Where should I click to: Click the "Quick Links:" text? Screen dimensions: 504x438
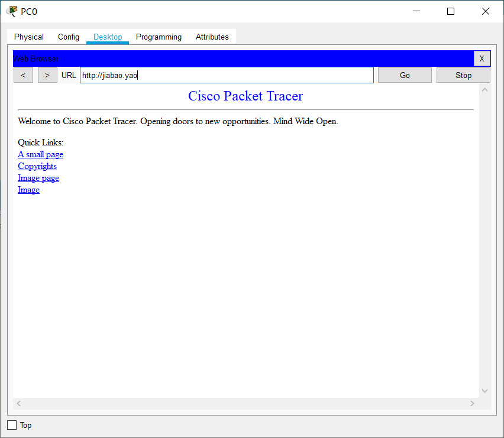coord(41,142)
